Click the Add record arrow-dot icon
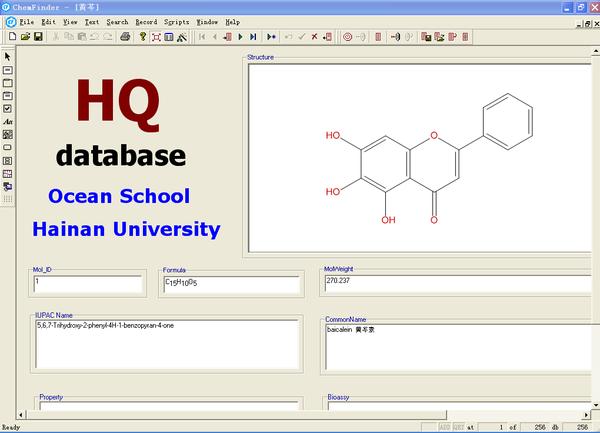Screen dimensions: 600x433 (x=271, y=37)
